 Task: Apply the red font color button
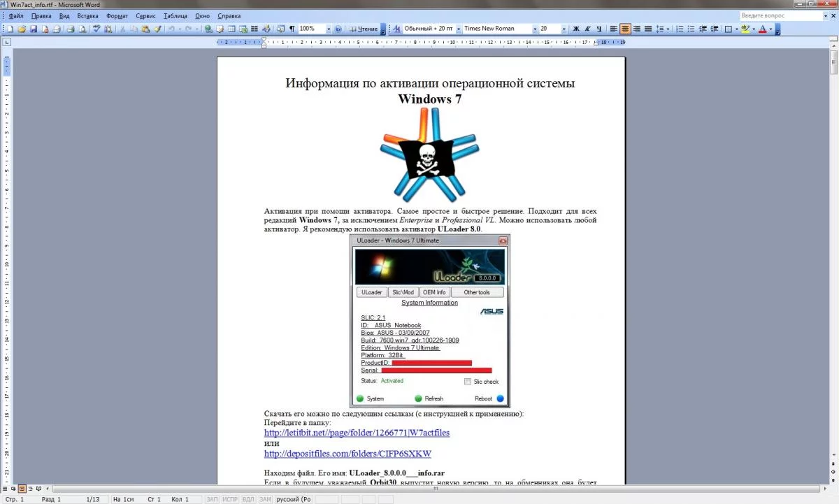(x=763, y=29)
